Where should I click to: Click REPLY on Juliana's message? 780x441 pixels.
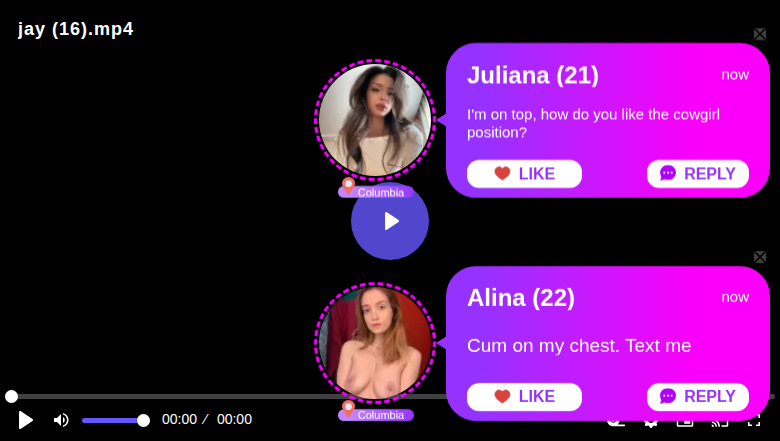point(697,174)
